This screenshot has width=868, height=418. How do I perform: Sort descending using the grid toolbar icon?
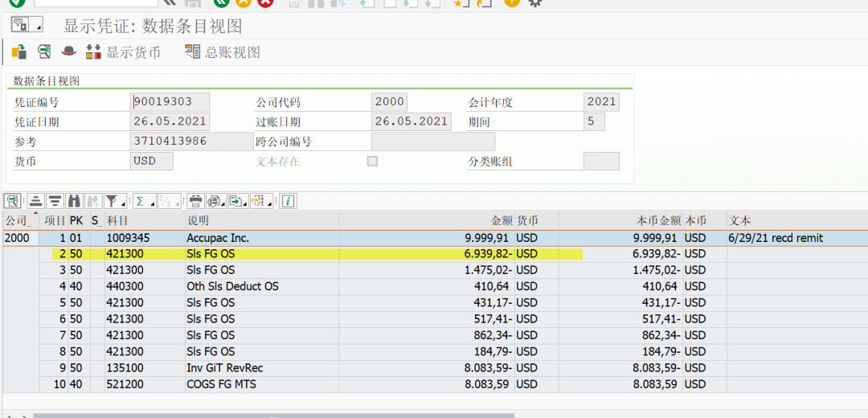click(55, 200)
